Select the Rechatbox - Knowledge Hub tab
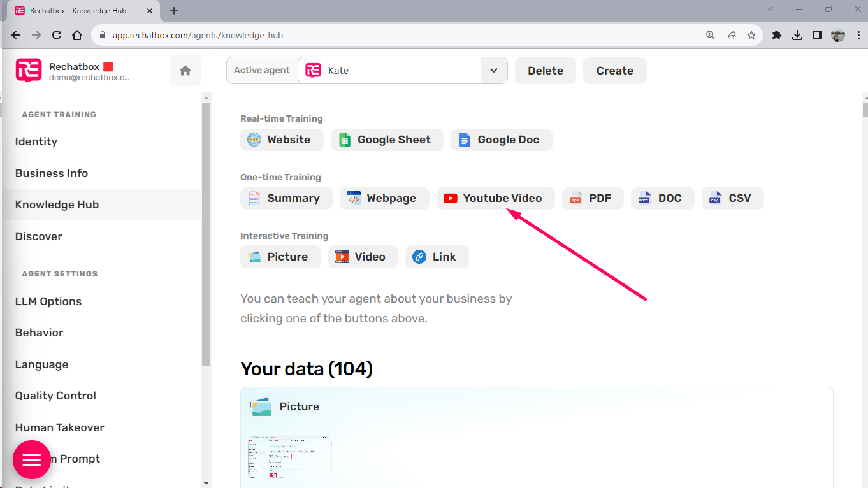The width and height of the screenshot is (868, 488). [83, 11]
